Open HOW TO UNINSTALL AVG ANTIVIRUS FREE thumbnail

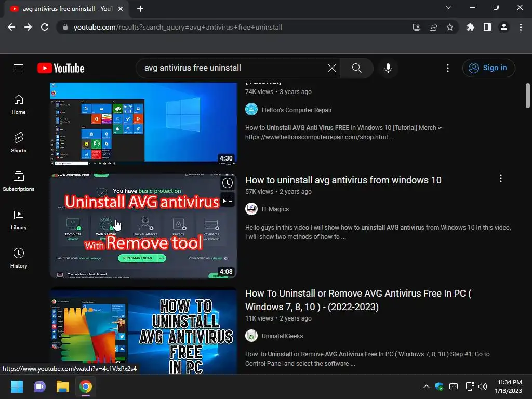tap(143, 331)
